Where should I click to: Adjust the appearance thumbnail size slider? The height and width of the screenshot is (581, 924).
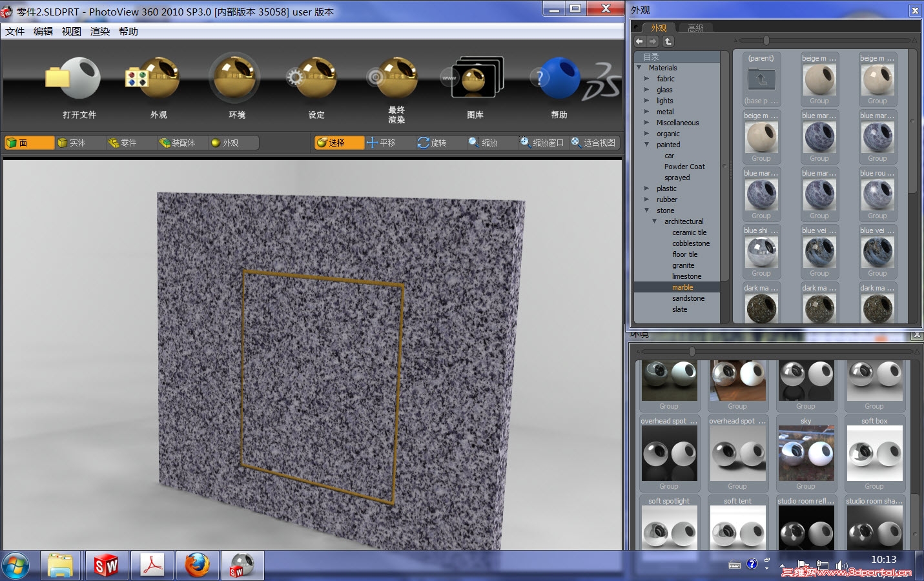[x=766, y=41]
